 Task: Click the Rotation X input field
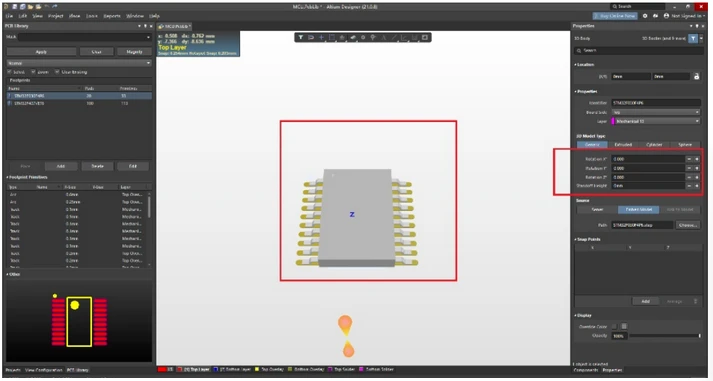point(648,159)
